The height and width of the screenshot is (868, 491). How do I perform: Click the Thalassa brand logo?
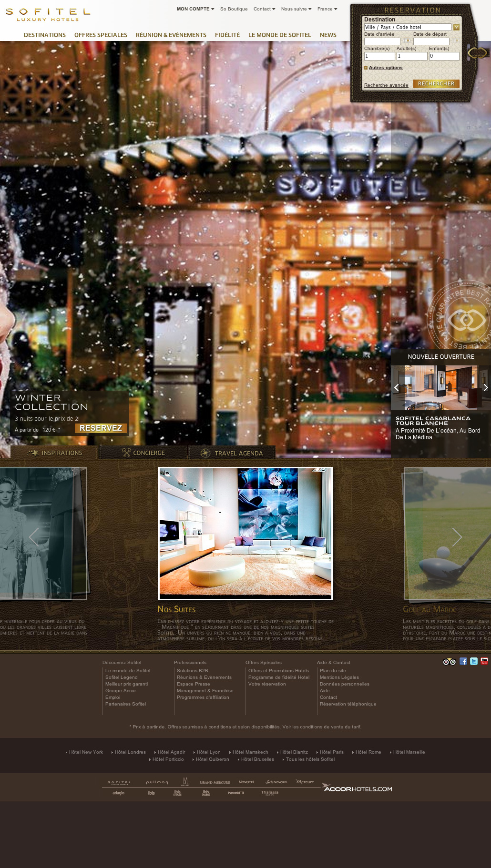pos(270,793)
